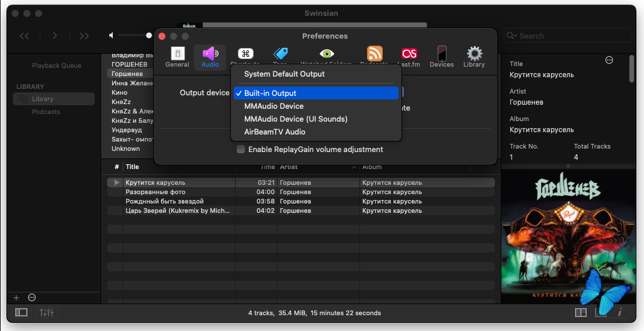The image size is (644, 331).
Task: Pick AirBeamTV Audio from output list
Action: pyautogui.click(x=275, y=132)
